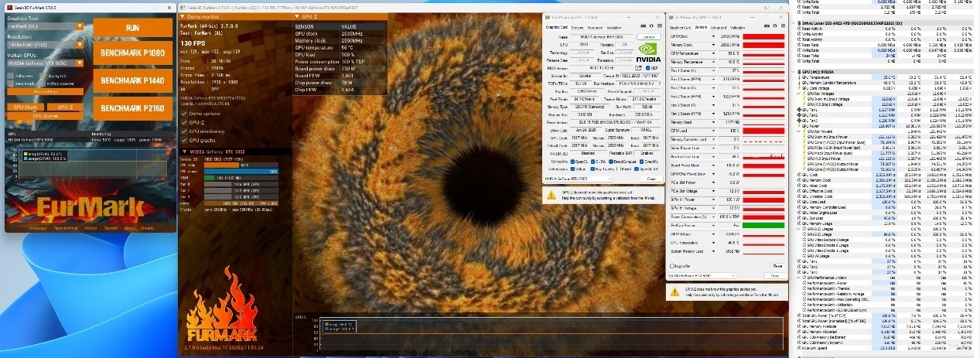Open the Homepage link in FurMark footer
The image size is (980, 358).
[x=39, y=228]
